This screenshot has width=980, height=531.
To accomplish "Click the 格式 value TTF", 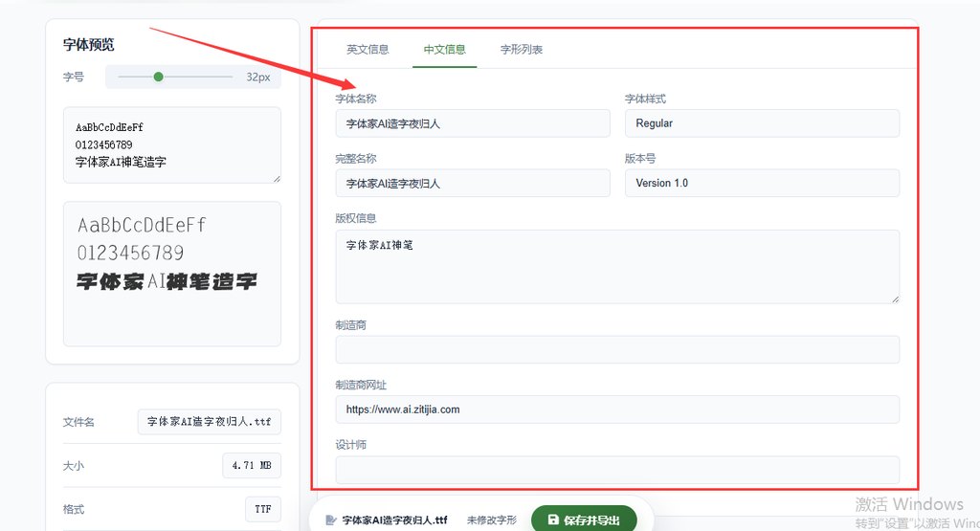I will pyautogui.click(x=263, y=509).
